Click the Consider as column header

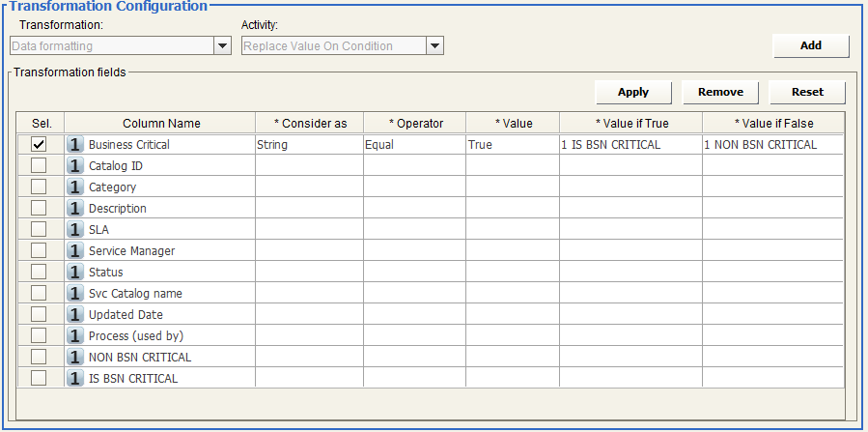click(310, 124)
